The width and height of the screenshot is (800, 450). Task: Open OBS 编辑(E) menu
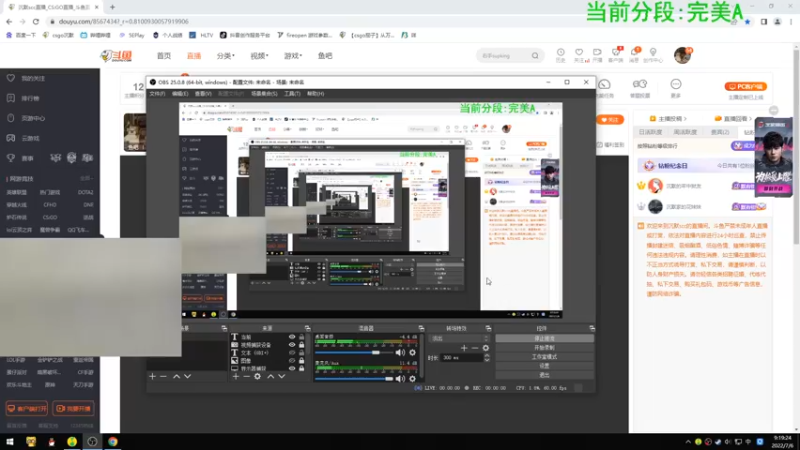(x=180, y=94)
